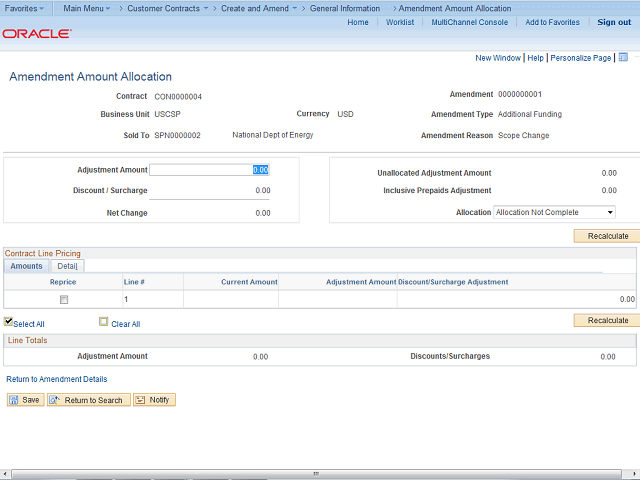The height and width of the screenshot is (480, 640).
Task: Select the Amounts tab
Action: point(27,266)
